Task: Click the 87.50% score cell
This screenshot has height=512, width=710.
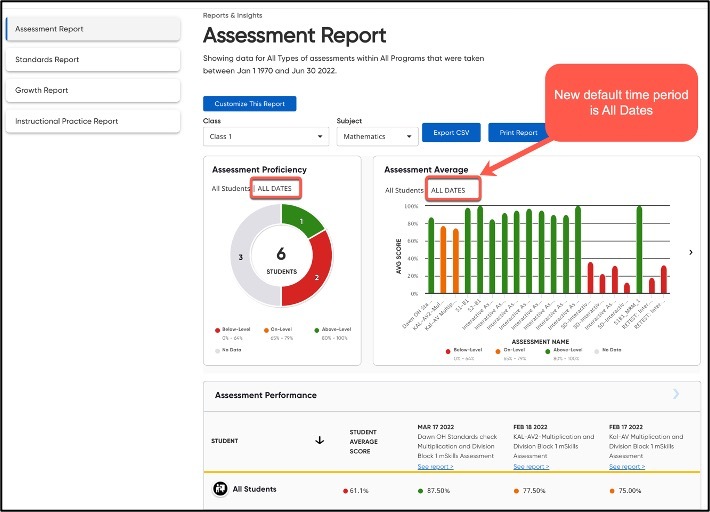Action: click(x=434, y=491)
